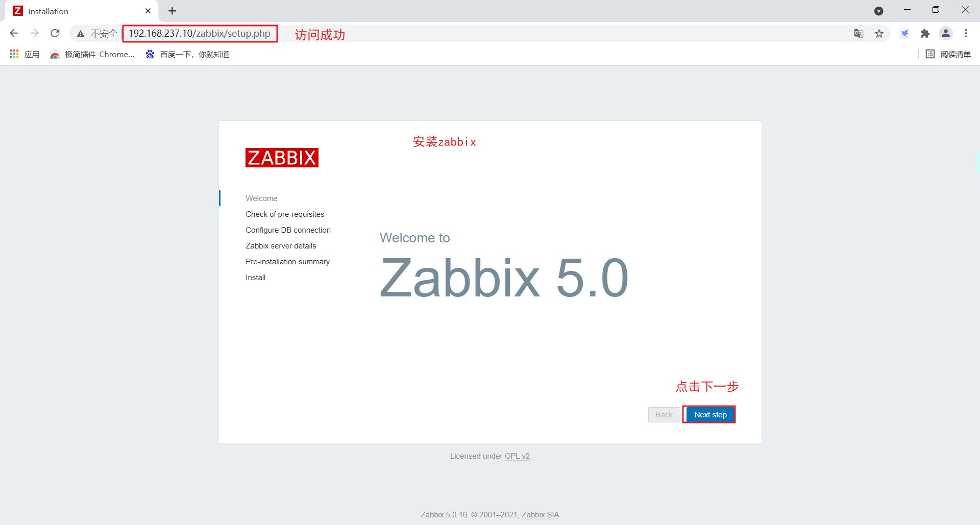980x525 pixels.
Task: Click the blue bird extension icon
Action: [x=905, y=34]
